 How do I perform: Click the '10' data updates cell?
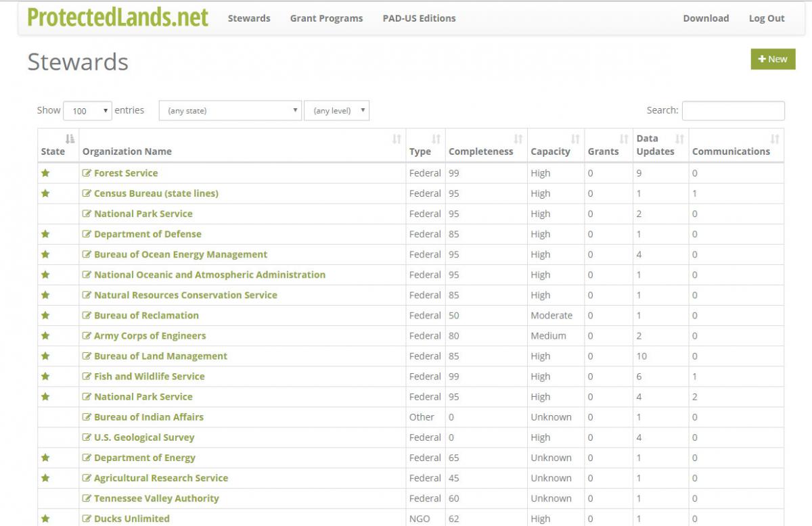coord(660,356)
